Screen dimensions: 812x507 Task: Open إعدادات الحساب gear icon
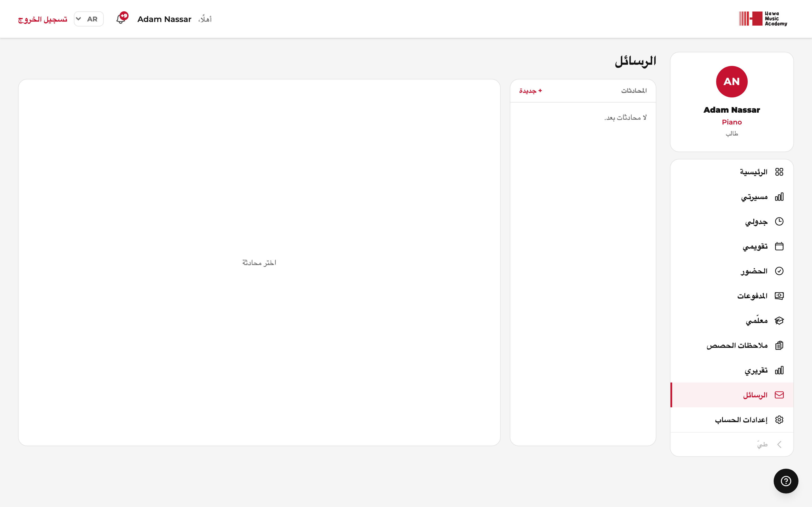coord(779,420)
